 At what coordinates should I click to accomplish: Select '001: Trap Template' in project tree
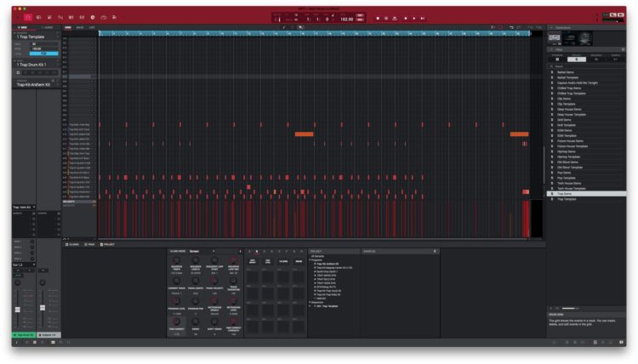328,306
